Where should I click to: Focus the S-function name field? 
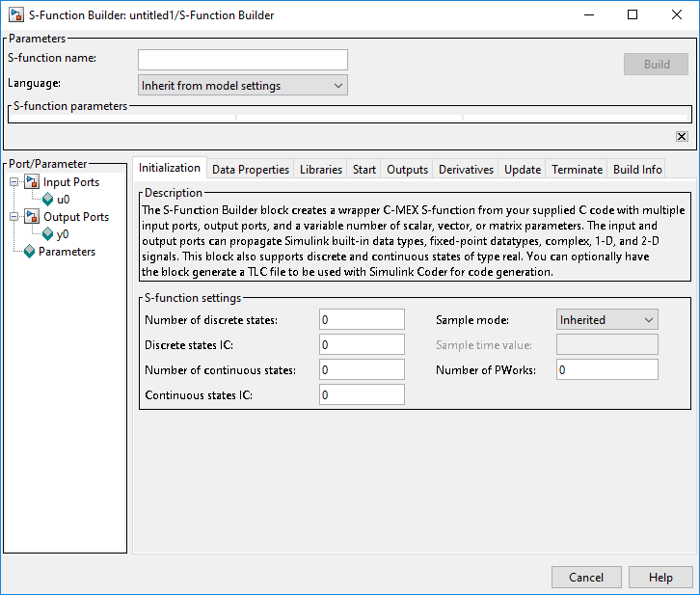click(243, 60)
